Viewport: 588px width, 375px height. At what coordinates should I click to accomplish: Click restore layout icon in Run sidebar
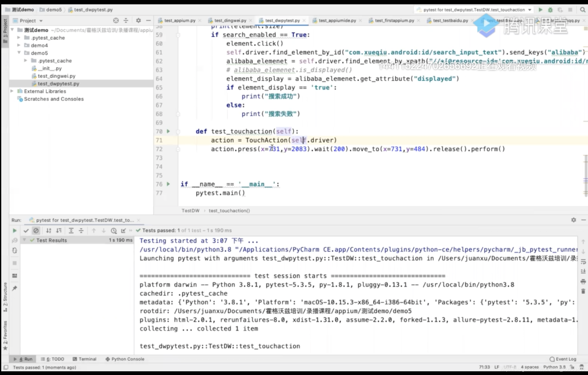click(x=15, y=276)
